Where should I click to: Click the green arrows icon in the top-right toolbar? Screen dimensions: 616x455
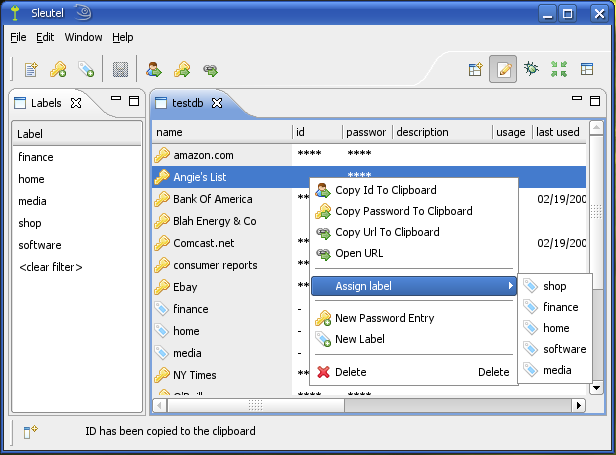pos(559,70)
